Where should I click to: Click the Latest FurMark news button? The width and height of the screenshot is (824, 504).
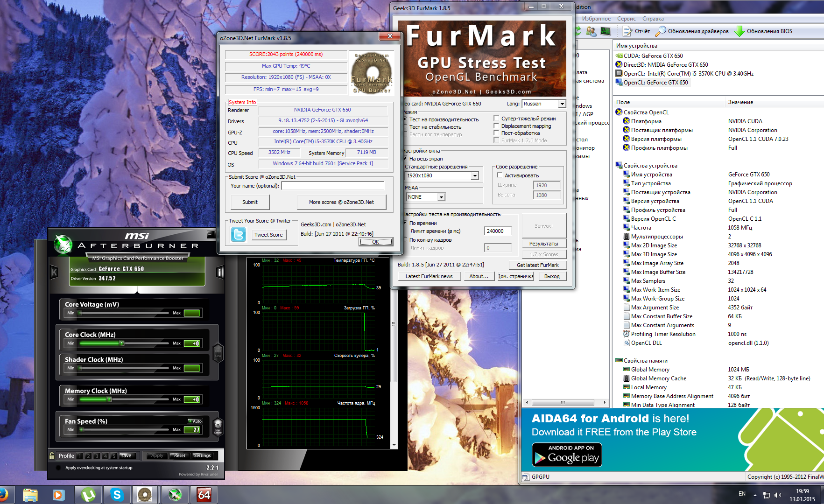click(x=429, y=276)
